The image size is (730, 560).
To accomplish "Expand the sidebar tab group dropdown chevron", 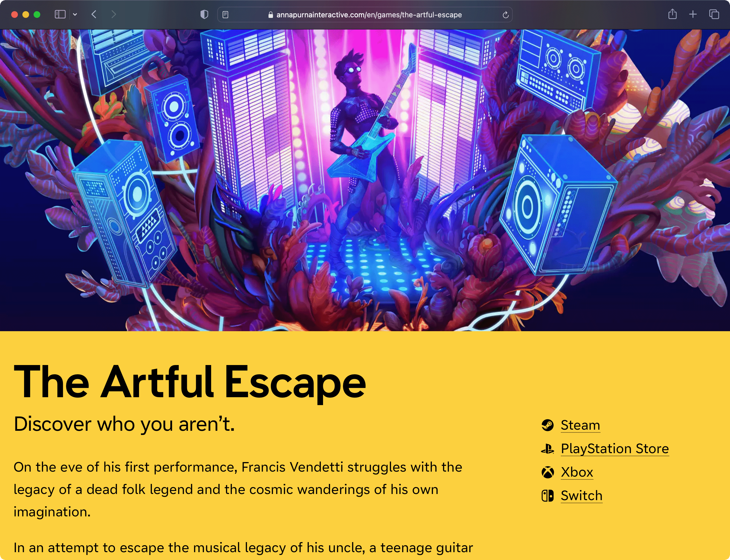I will point(75,14).
